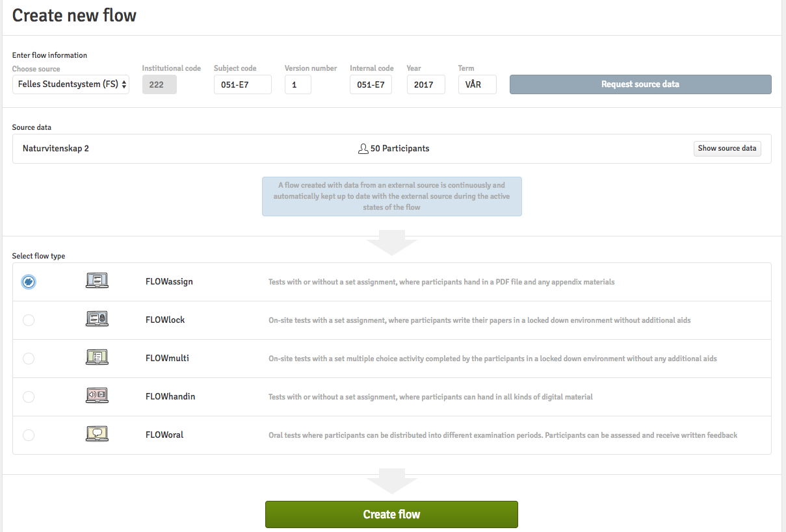
Task: Select the FLOWassign radio button
Action: pyautogui.click(x=29, y=282)
